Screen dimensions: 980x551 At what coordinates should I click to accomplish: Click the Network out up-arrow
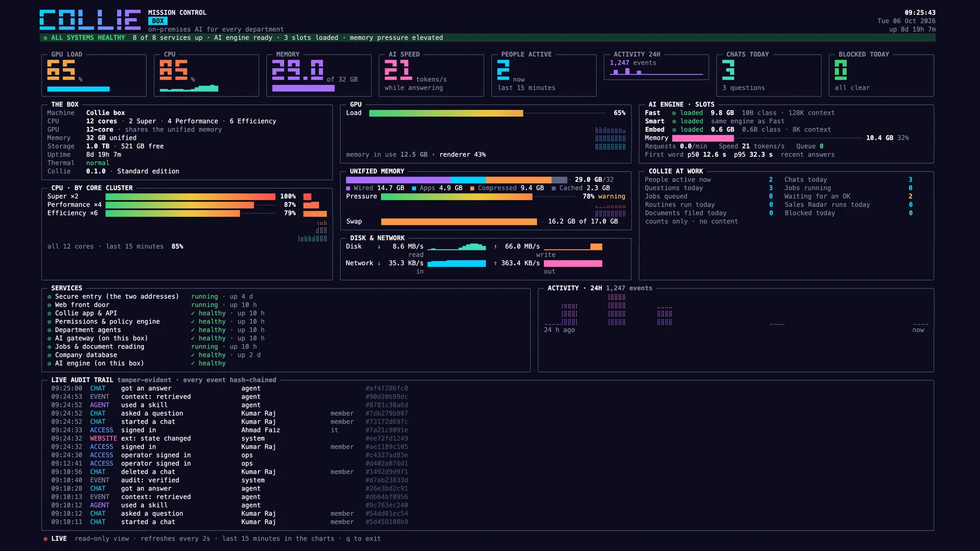pyautogui.click(x=495, y=263)
